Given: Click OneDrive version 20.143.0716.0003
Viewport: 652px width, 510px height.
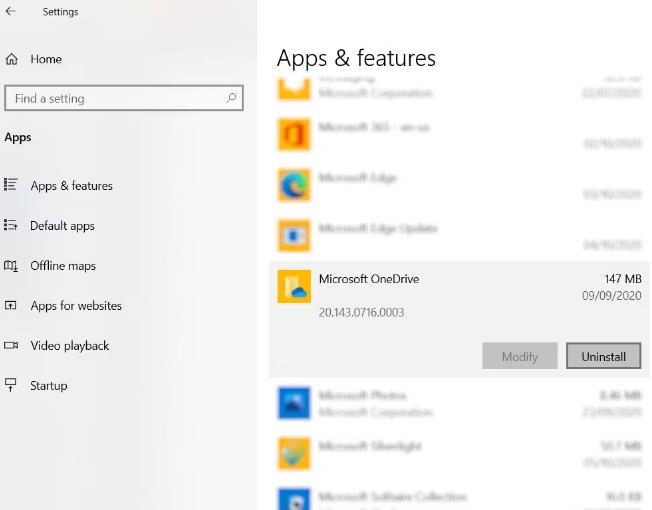Looking at the screenshot, I should 361,312.
